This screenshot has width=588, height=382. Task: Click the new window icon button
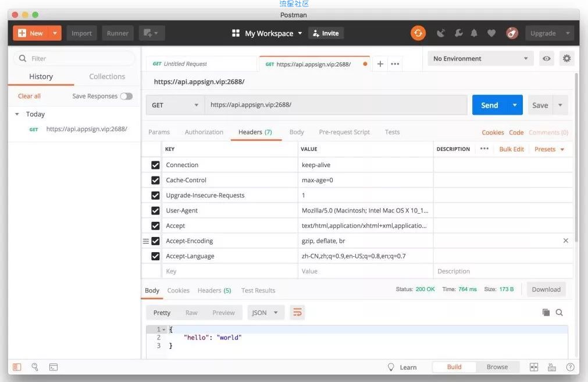click(151, 33)
